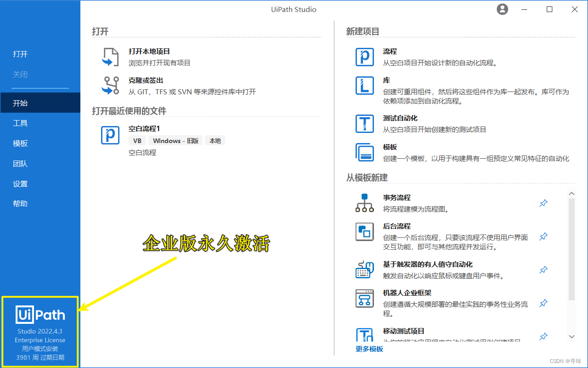Click 打开本地项目 title
This screenshot has width=588, height=368.
(x=149, y=52)
